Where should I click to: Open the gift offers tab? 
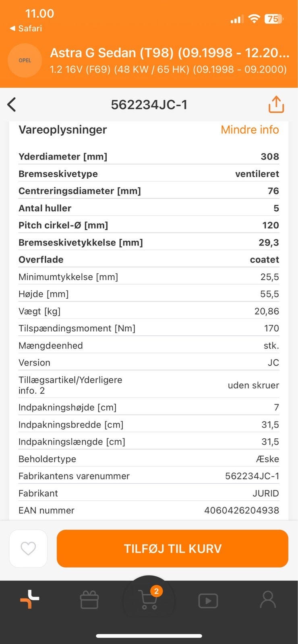[x=89, y=601]
